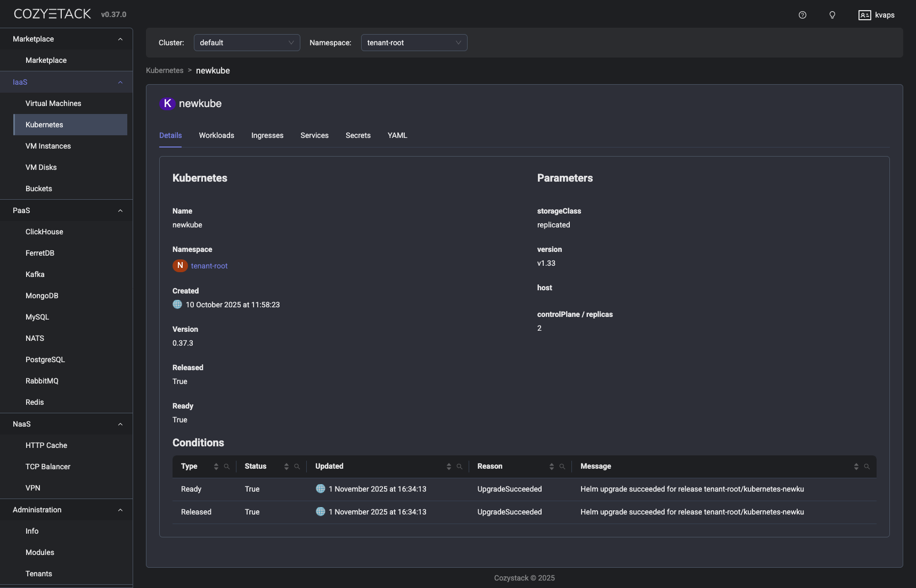The width and height of the screenshot is (916, 588).
Task: Toggle sorting on the Type column
Action: coord(217,467)
